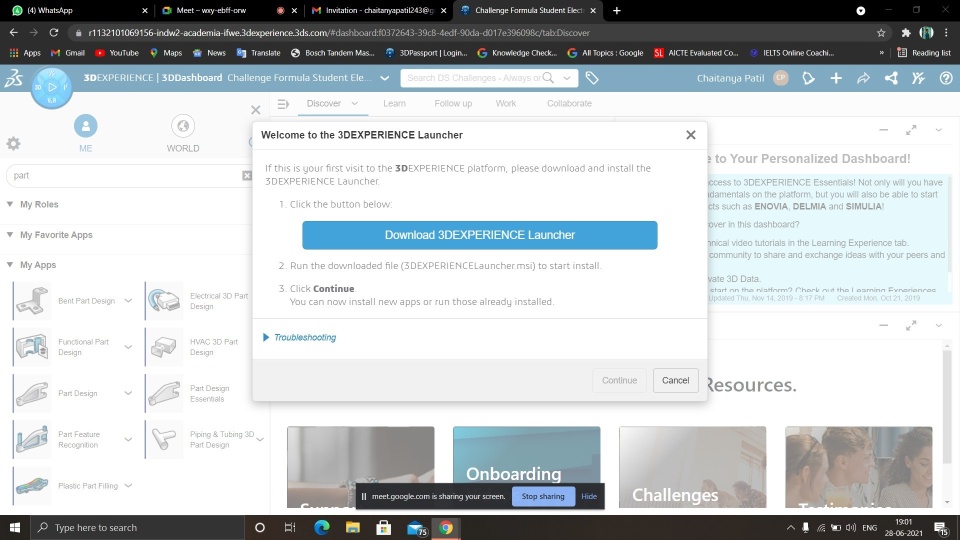
Task: Click Stop sharing button
Action: click(543, 497)
